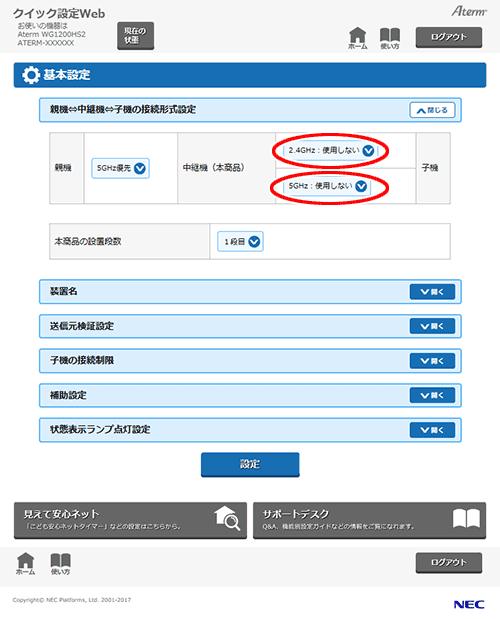This screenshot has width=500, height=619.
Task: Click the book icon in サポートデスク
Action: pos(466,518)
